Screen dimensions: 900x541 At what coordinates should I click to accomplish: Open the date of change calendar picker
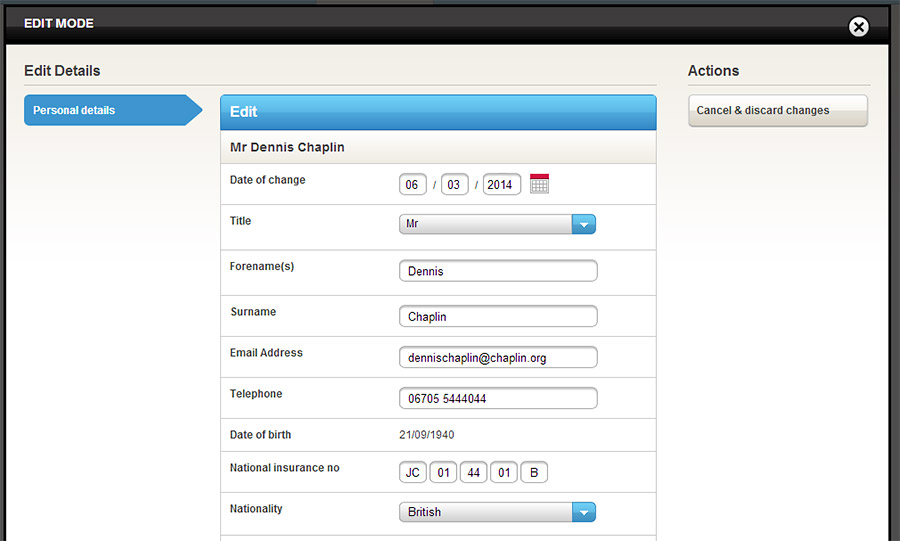click(x=539, y=184)
